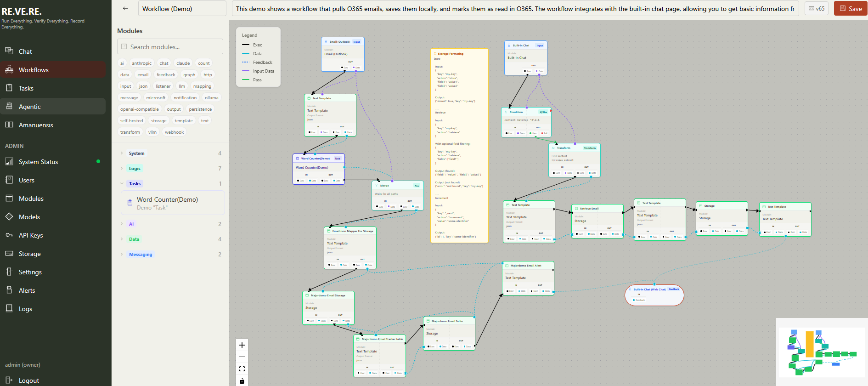
Task: Click the Workflow (Demo) name field
Action: coord(182,8)
